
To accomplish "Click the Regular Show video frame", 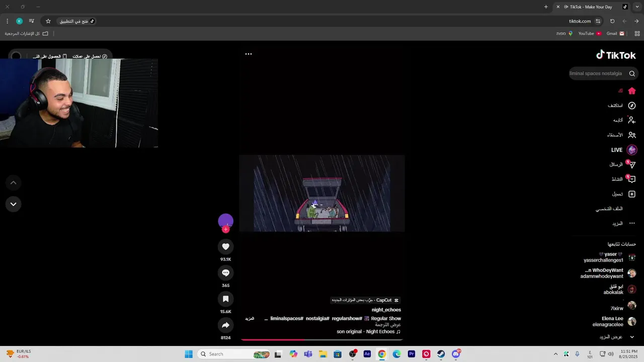I will (x=322, y=193).
